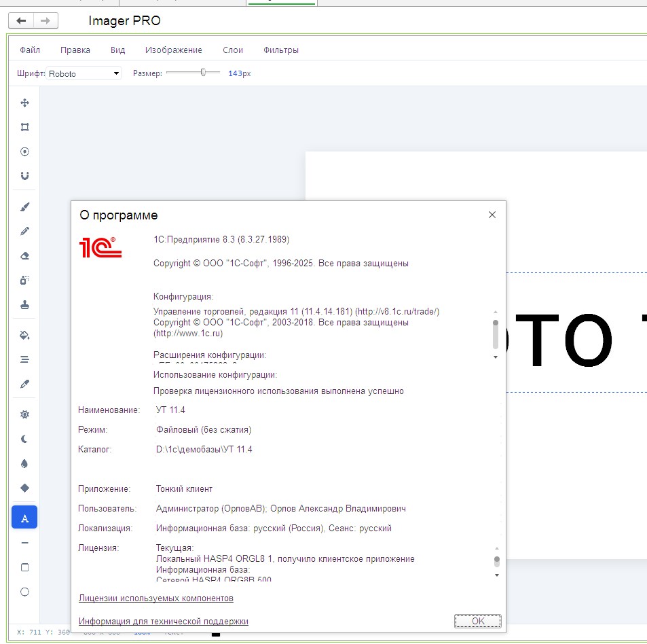Image resolution: width=647 pixels, height=644 pixels.
Task: Select the circular target selection tool
Action: click(24, 152)
